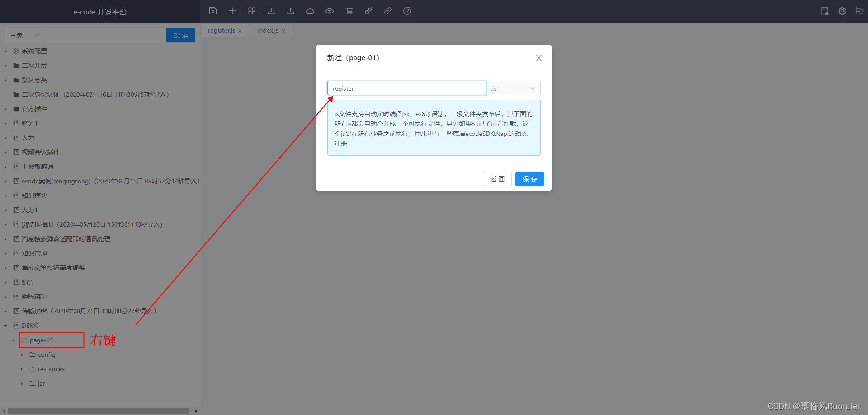868x415 pixels.
Task: Open the help question mark icon
Action: click(x=407, y=11)
